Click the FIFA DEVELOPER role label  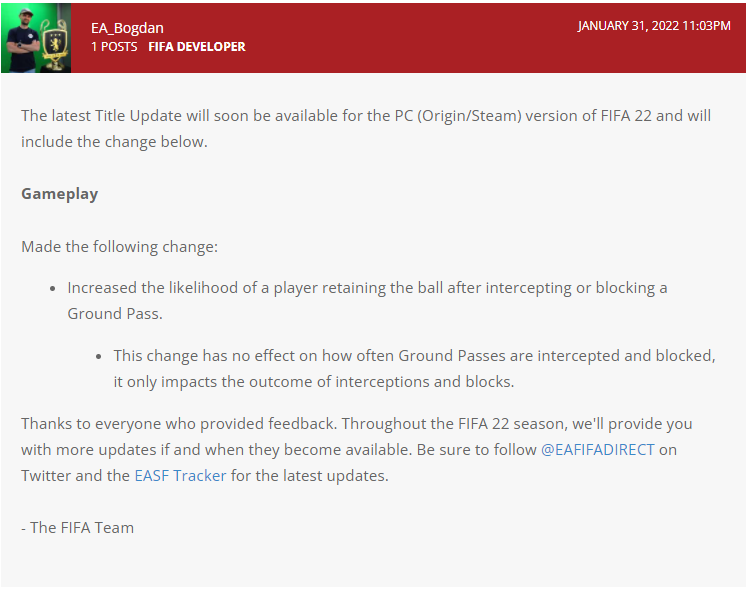[197, 46]
